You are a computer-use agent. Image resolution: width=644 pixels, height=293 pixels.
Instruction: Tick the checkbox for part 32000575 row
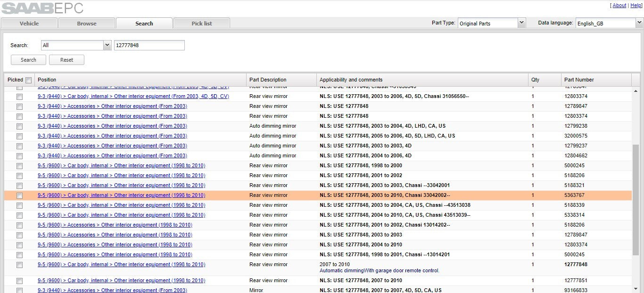click(19, 136)
